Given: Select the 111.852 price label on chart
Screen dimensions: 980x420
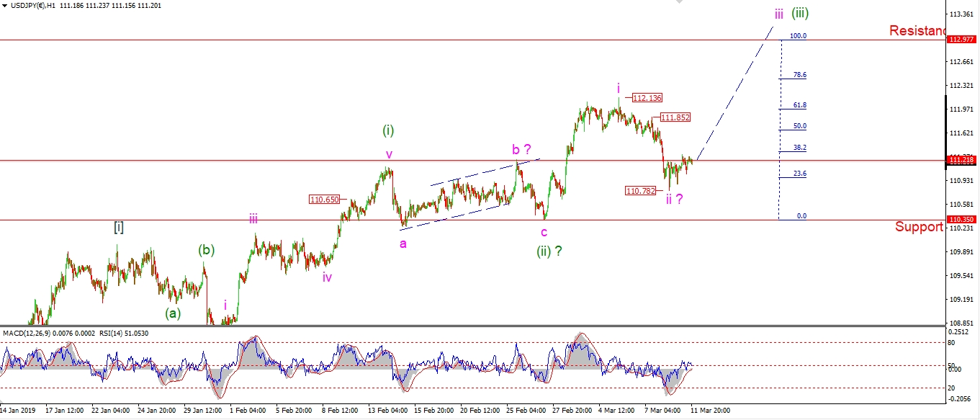Looking at the screenshot, I should click(x=675, y=117).
